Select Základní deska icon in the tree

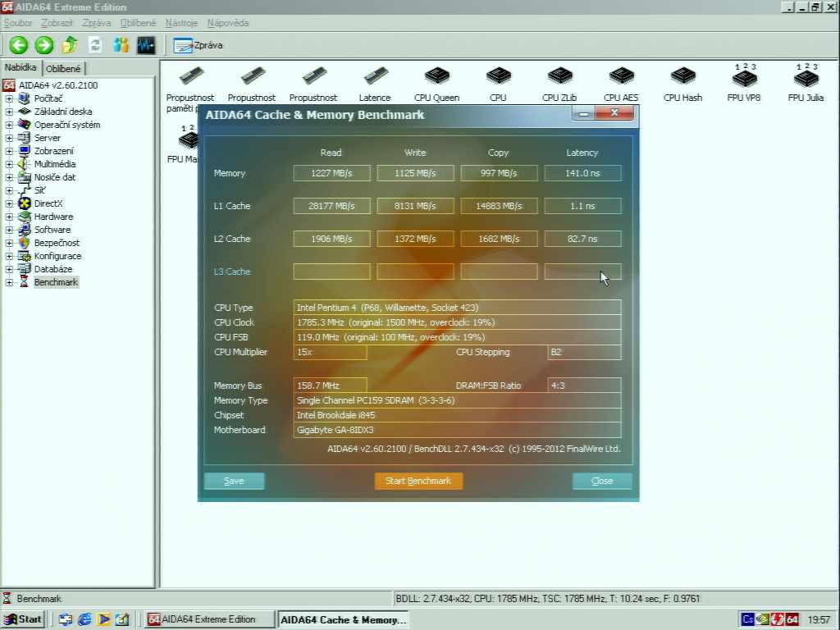pyautogui.click(x=24, y=112)
